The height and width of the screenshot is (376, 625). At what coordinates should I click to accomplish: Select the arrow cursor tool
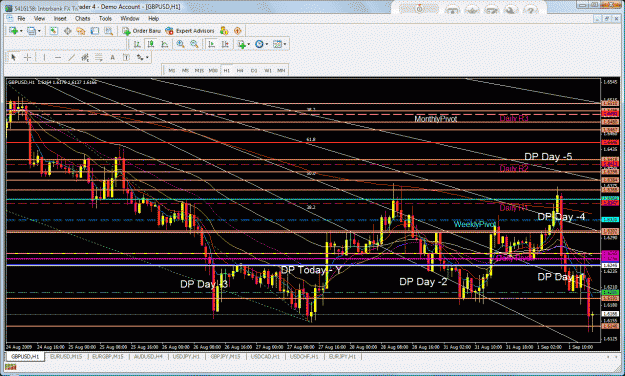tap(13, 57)
